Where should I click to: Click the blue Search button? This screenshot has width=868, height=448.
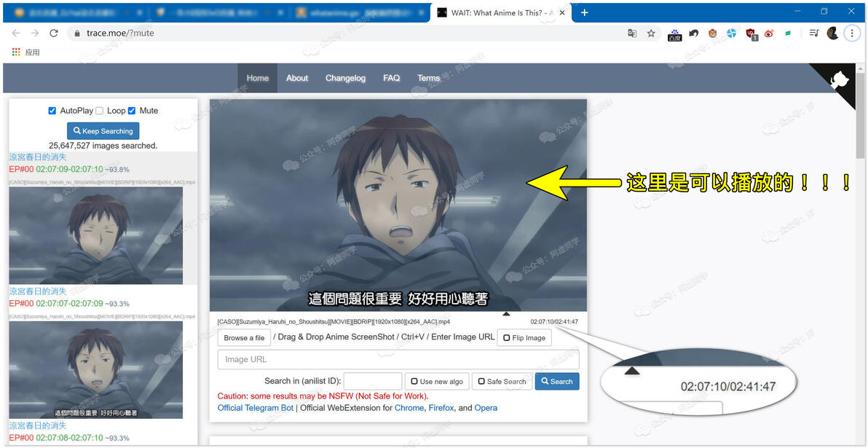click(557, 382)
